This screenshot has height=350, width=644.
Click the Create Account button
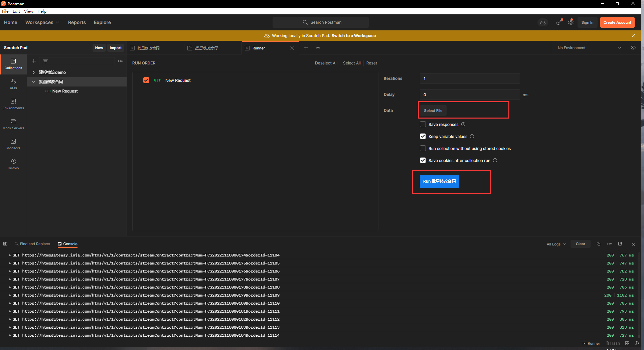(x=617, y=22)
